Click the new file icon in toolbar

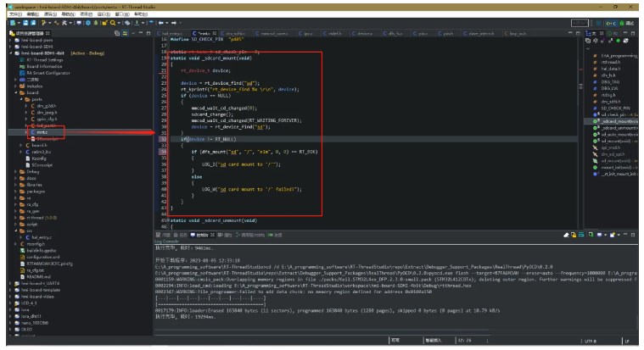[x=13, y=23]
